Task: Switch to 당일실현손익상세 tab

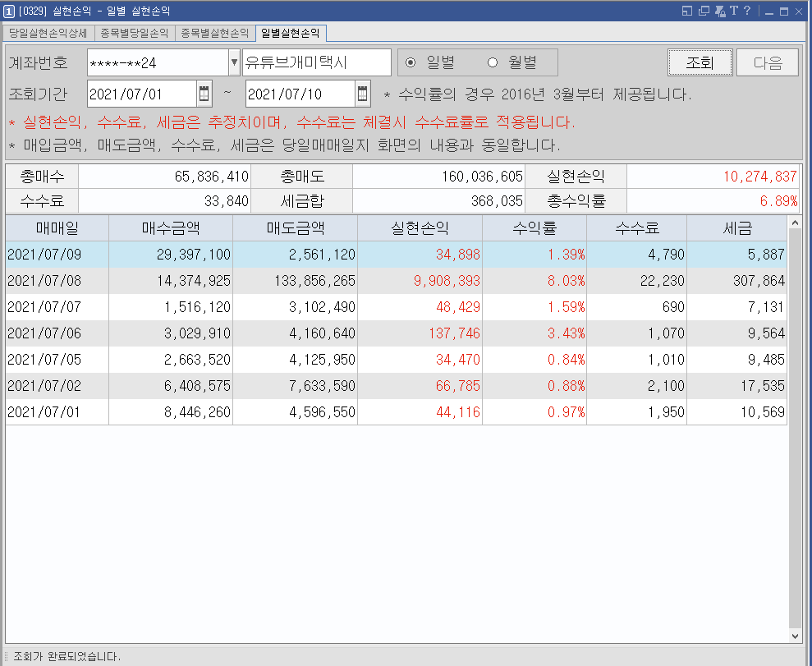Action: pos(48,33)
